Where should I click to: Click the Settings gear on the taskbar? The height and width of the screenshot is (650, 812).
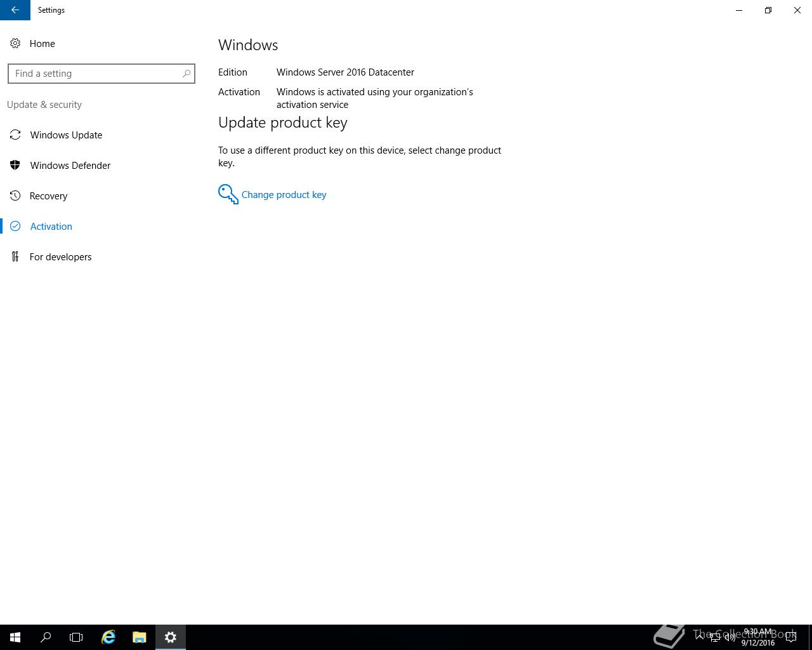pyautogui.click(x=171, y=637)
